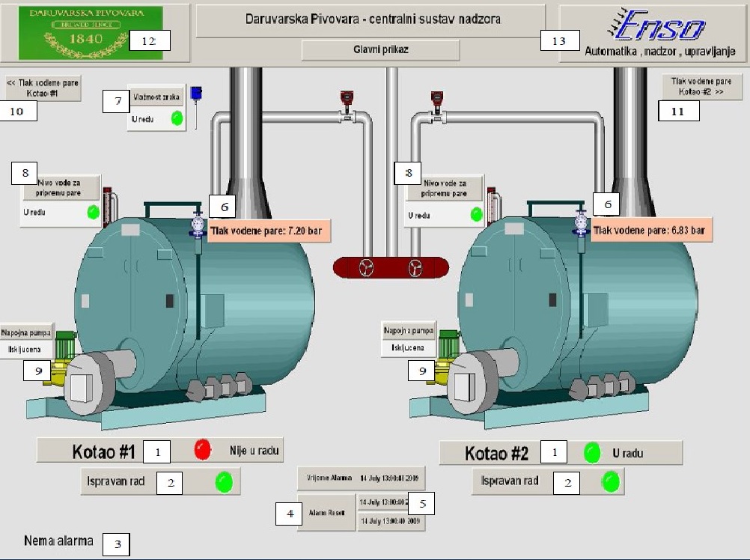Click green 'U radu' indicator of Kotao #2

592,453
